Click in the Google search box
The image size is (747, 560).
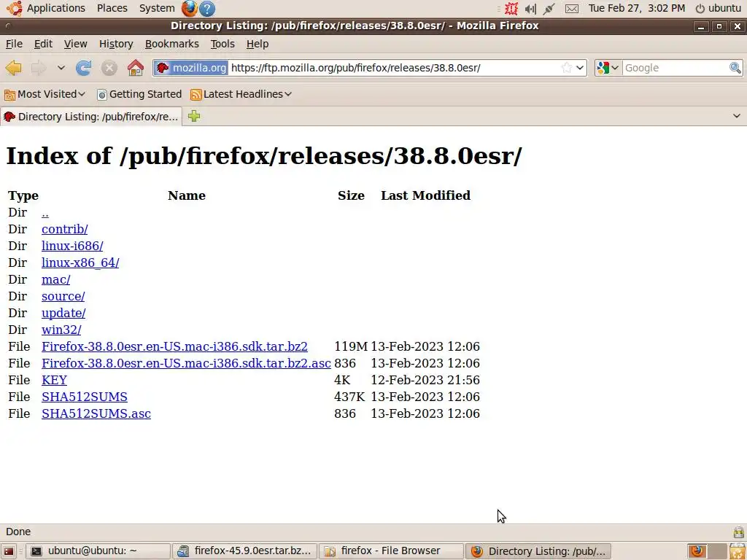pyautogui.click(x=675, y=68)
